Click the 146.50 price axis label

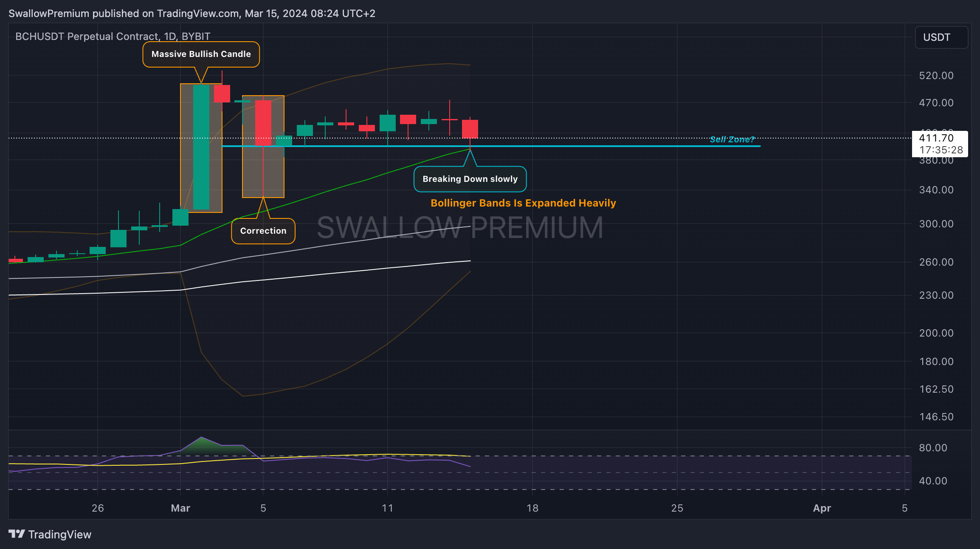[x=936, y=417]
